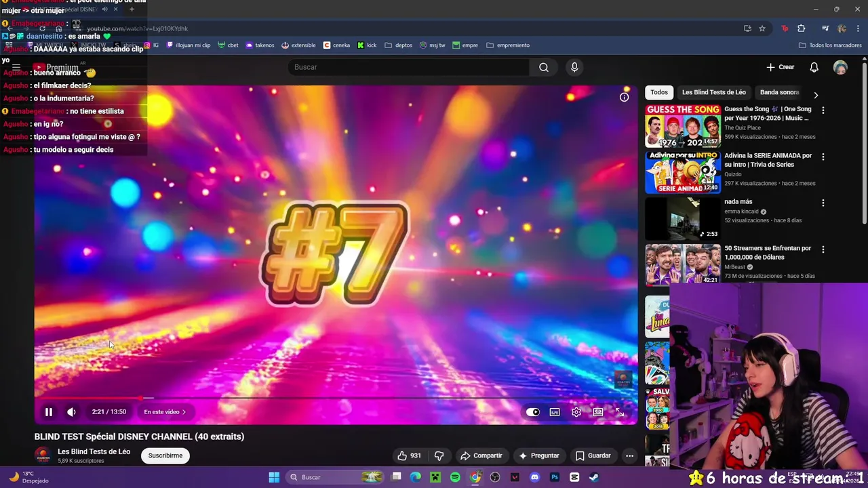Open Spotify from the taskbar

coord(455,477)
